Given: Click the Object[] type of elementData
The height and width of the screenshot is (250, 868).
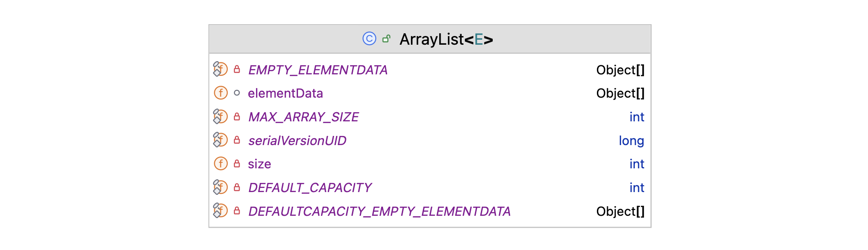Looking at the screenshot, I should click(x=620, y=94).
